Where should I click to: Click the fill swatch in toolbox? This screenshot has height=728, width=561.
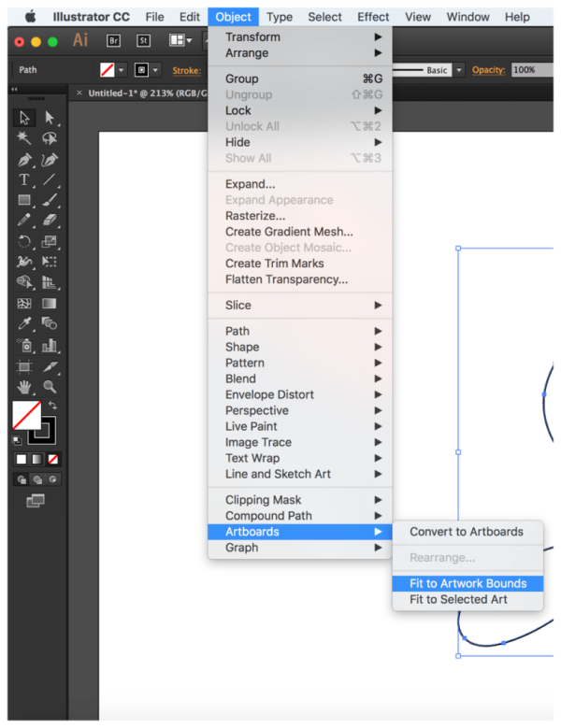tap(26, 415)
